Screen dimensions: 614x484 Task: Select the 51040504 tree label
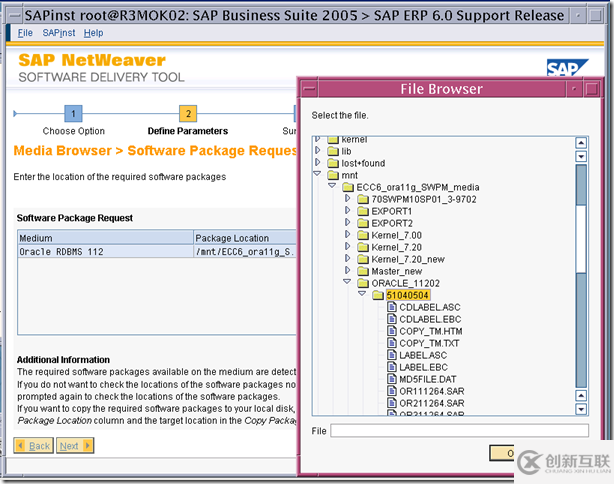[x=408, y=295]
